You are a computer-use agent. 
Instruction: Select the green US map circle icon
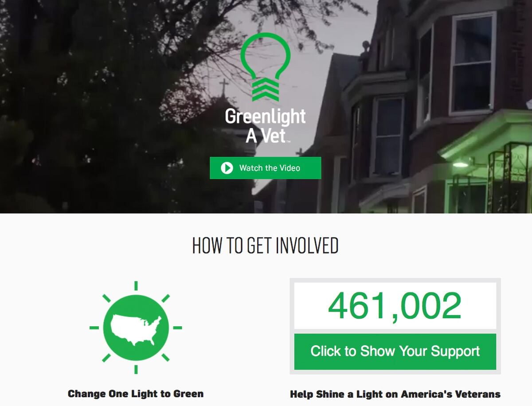click(136, 328)
